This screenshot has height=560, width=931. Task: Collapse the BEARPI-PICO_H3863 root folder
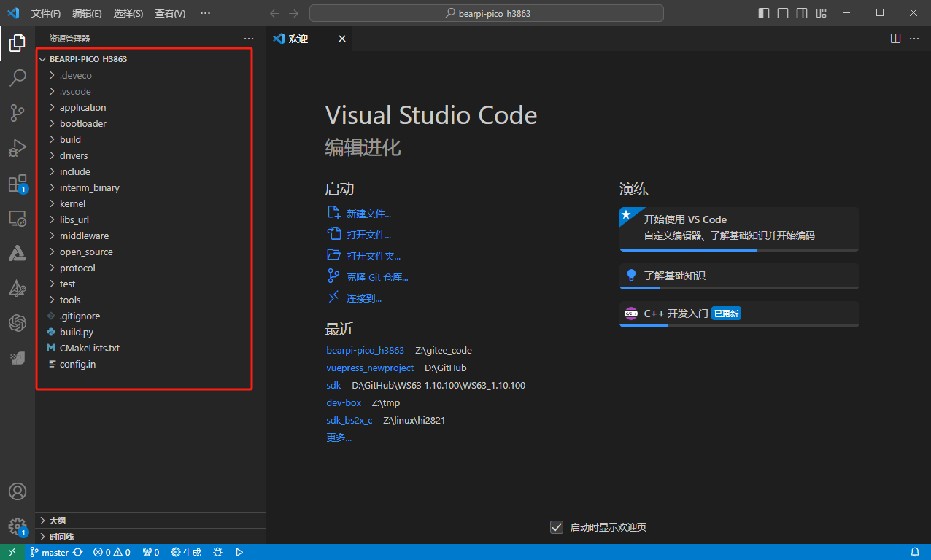tap(150, 59)
